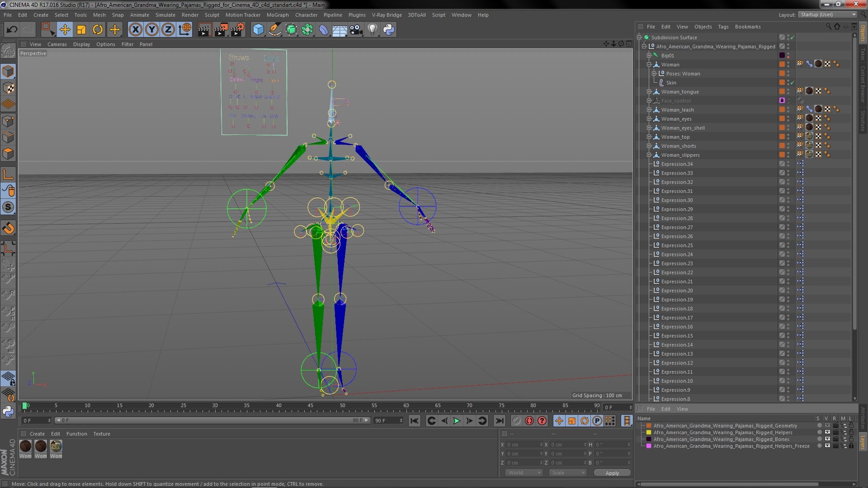
Task: Select Expression.20 in object list
Action: tap(677, 291)
